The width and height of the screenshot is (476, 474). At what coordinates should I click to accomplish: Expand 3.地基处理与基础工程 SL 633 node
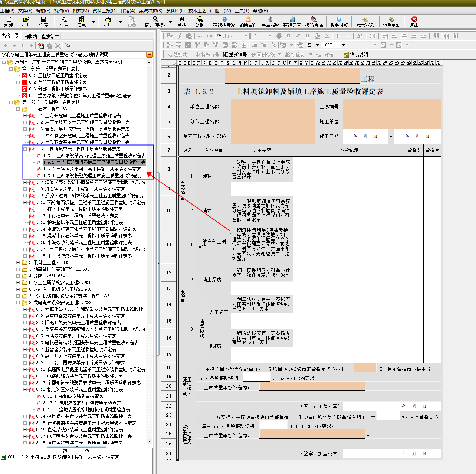pyautogui.click(x=18, y=269)
